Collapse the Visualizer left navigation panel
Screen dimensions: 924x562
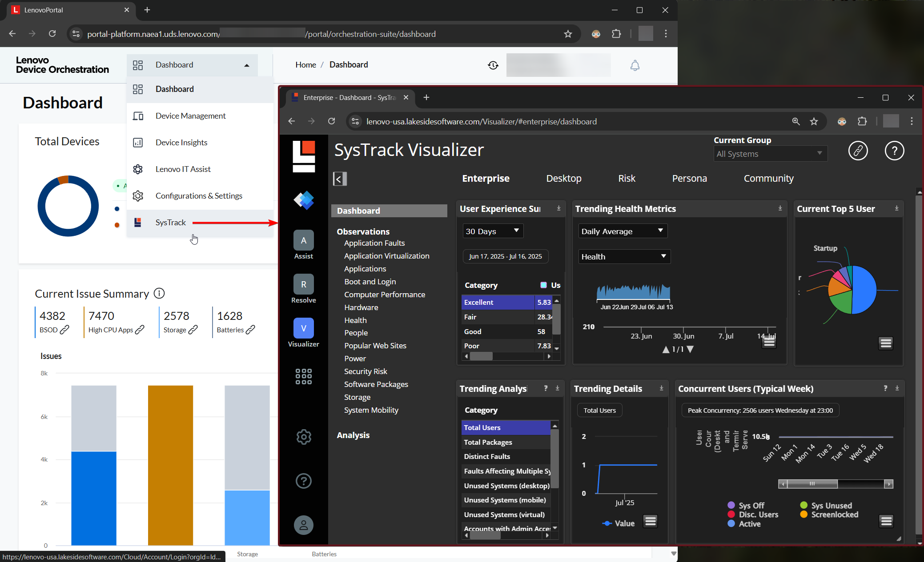[340, 179]
